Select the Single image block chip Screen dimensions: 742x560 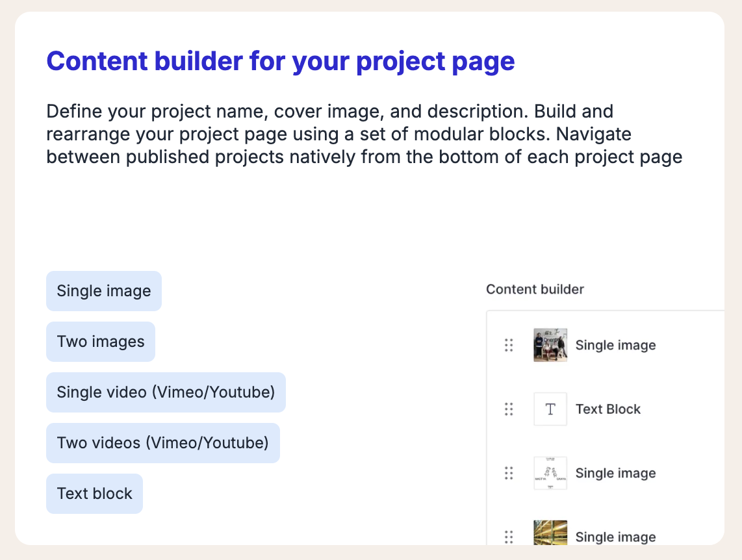click(x=104, y=291)
